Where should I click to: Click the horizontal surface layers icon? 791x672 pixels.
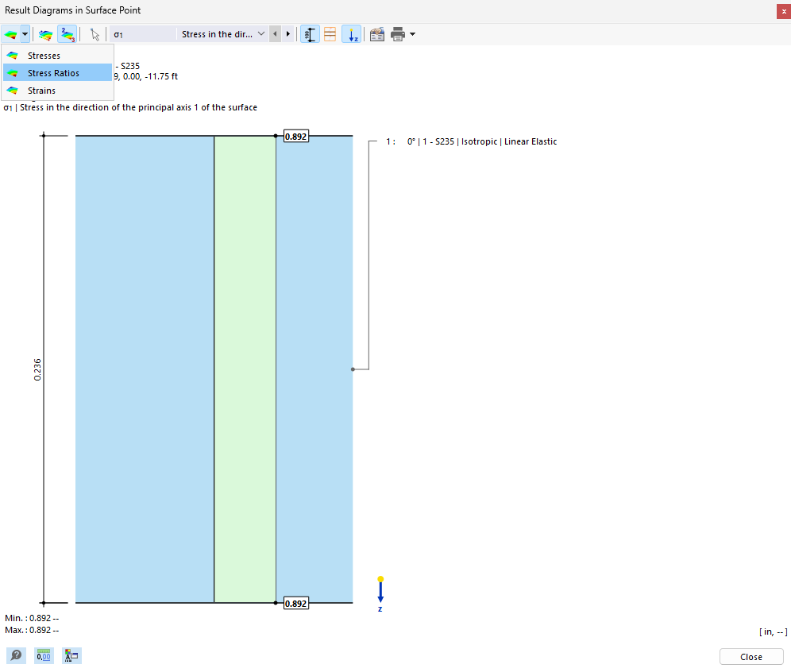pyautogui.click(x=330, y=34)
